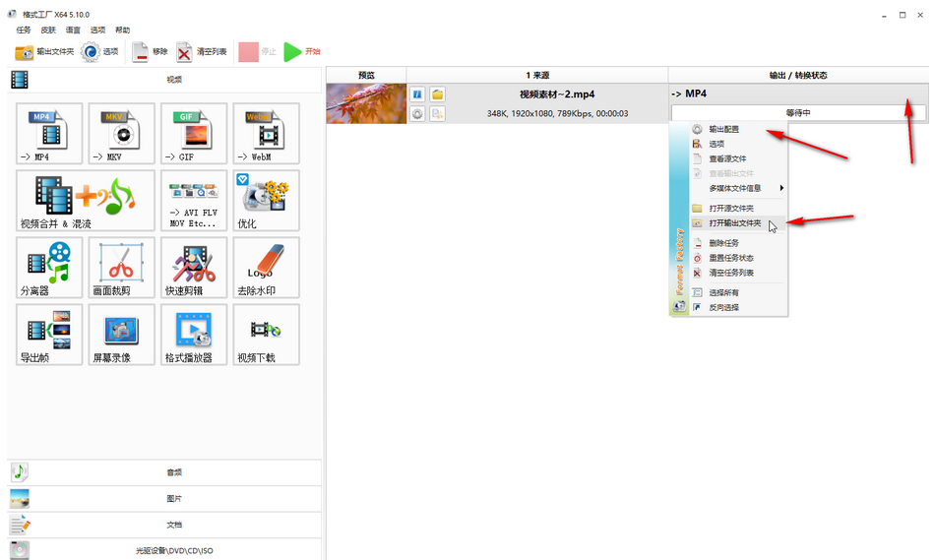The width and height of the screenshot is (934, 560).
Task: Open the 皮肤 skin menu
Action: [48, 30]
